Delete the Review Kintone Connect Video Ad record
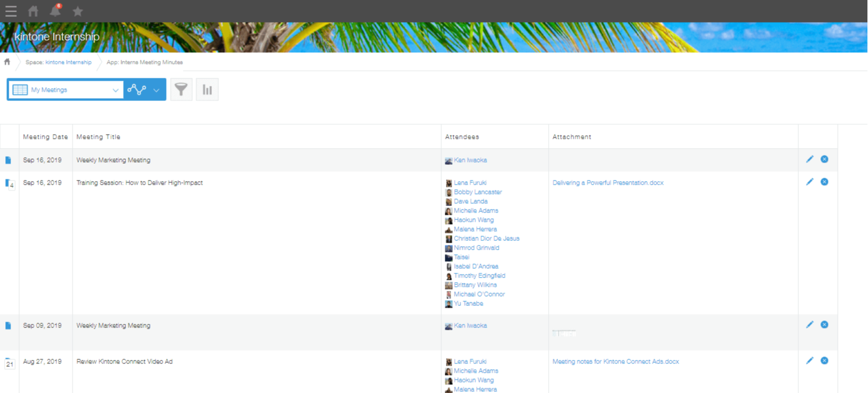The width and height of the screenshot is (868, 393). [824, 361]
